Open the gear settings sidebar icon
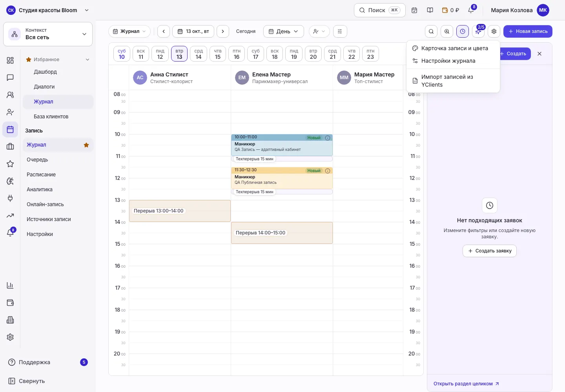 tap(10, 337)
